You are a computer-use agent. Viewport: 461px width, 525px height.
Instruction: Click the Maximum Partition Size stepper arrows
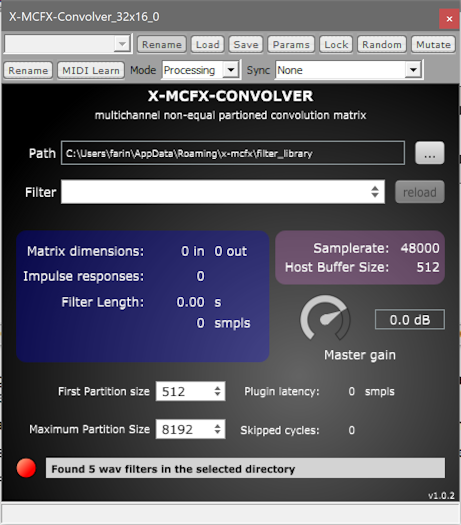pyautogui.click(x=218, y=429)
